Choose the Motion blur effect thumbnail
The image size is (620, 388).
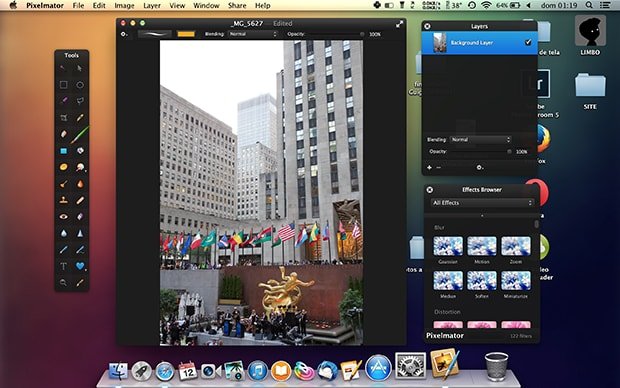coord(482,246)
